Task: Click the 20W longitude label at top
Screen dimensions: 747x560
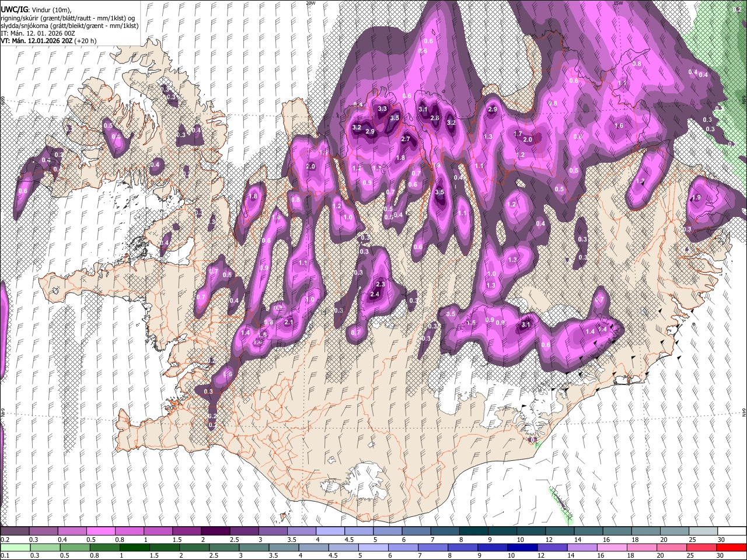Action: tap(311, 3)
